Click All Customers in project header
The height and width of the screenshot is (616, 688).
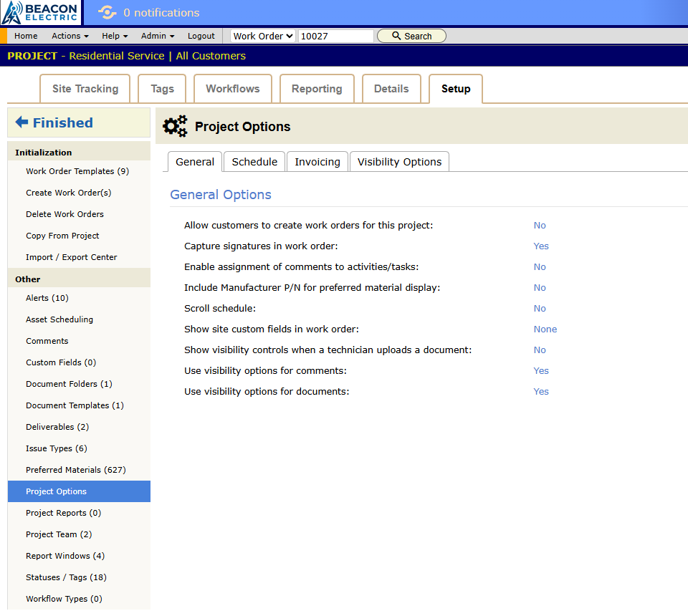[211, 56]
